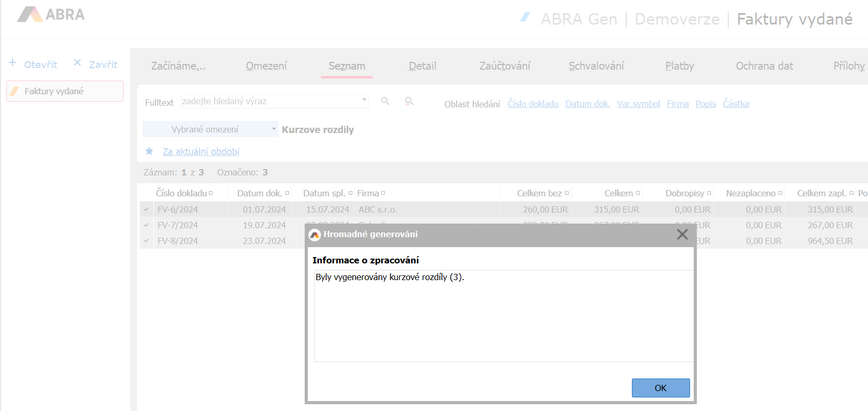Click the plus icon for Otevřít
The height and width of the screenshot is (411, 868).
tap(13, 63)
